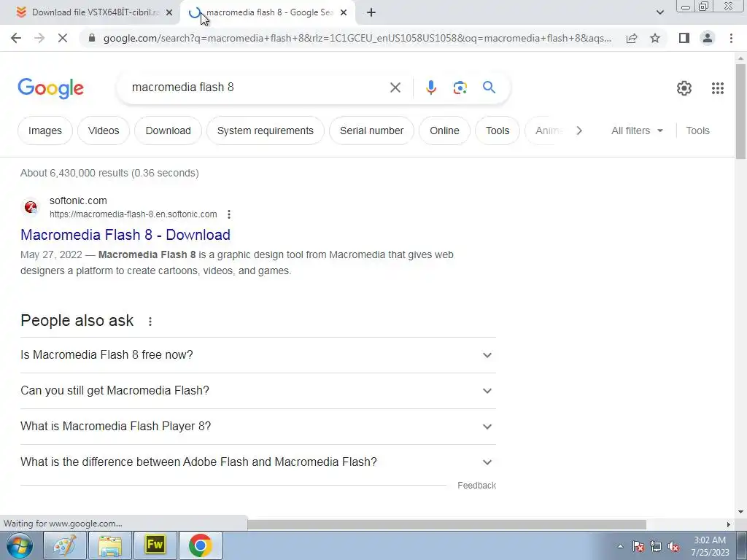Expand "What is Macromedia Flash Player 8?"

[258, 427]
